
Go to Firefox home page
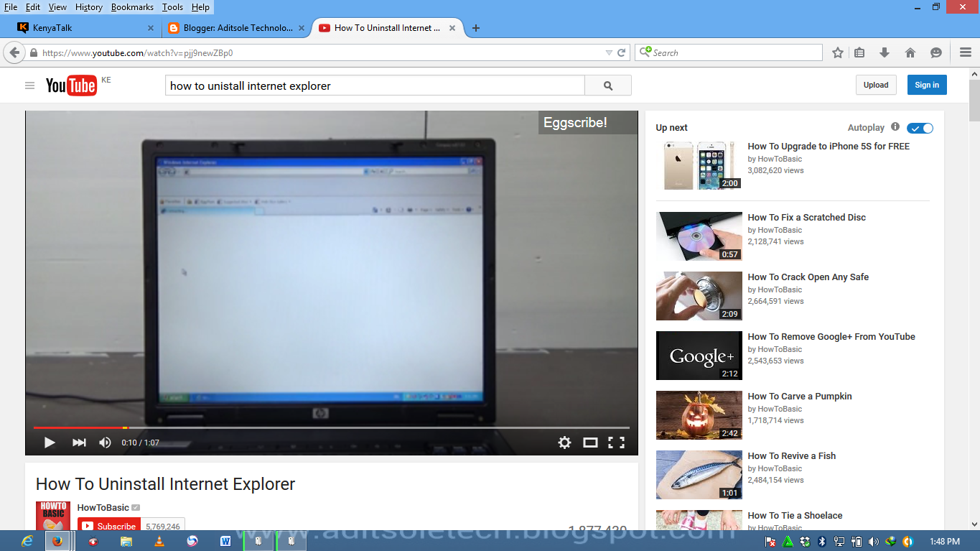pos(910,52)
